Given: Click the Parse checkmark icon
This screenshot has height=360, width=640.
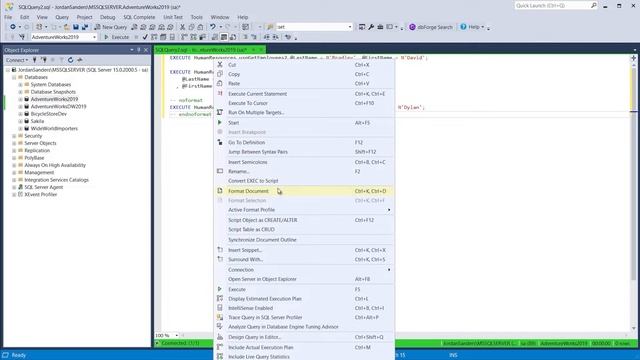Looking at the screenshot, I should coord(145,37).
